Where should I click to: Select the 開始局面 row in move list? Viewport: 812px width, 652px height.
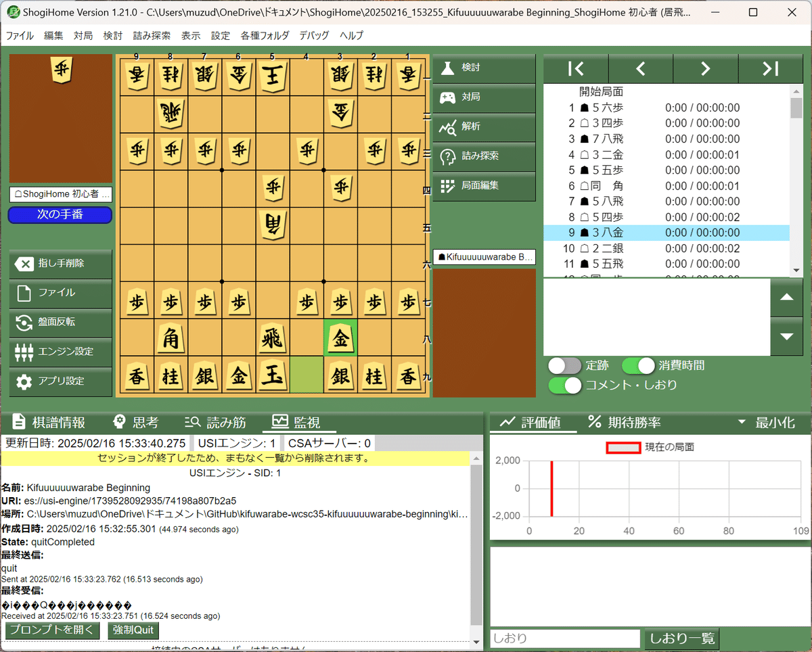click(667, 91)
